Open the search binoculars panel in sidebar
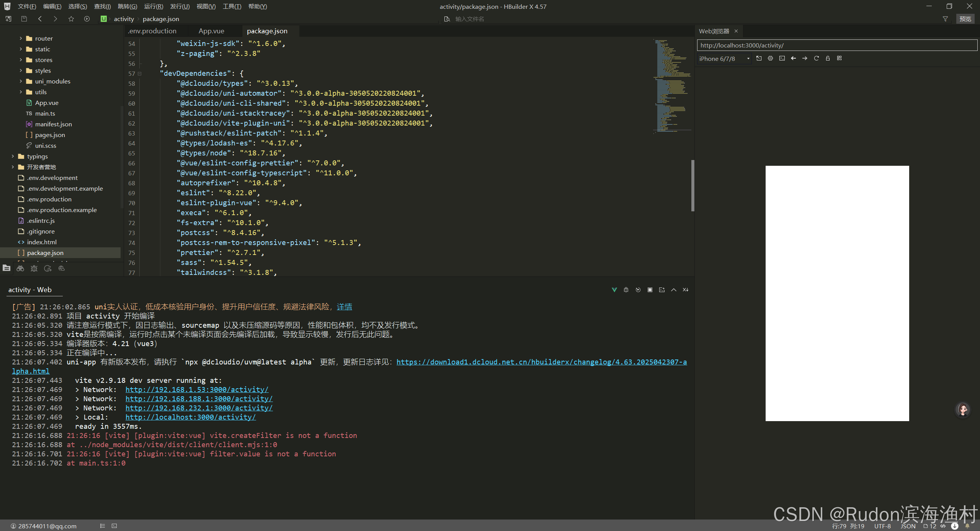980x531 pixels. [20, 268]
